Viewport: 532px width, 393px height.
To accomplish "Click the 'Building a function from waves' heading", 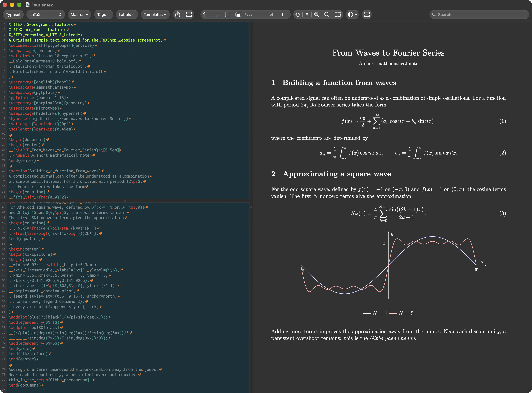I will coord(339,83).
